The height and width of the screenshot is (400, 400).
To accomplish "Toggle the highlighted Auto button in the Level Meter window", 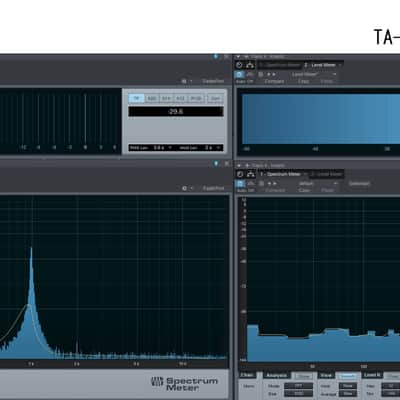I will coord(239,74).
